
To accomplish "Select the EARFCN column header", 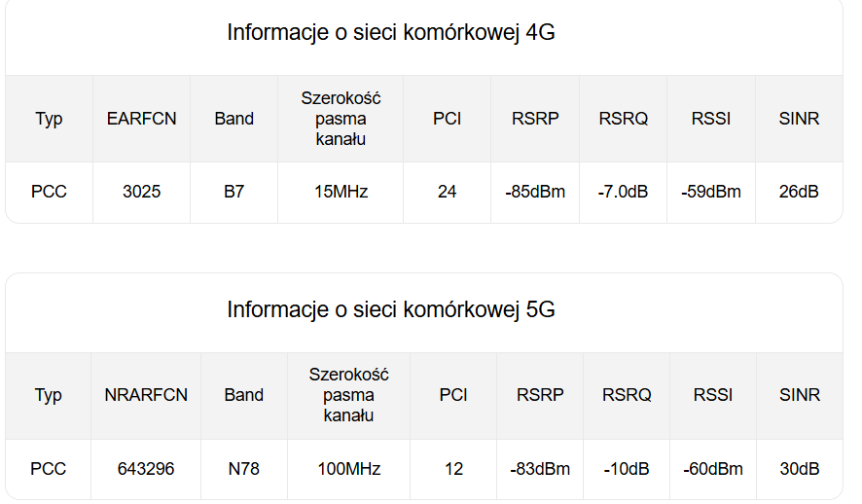I will tap(142, 119).
